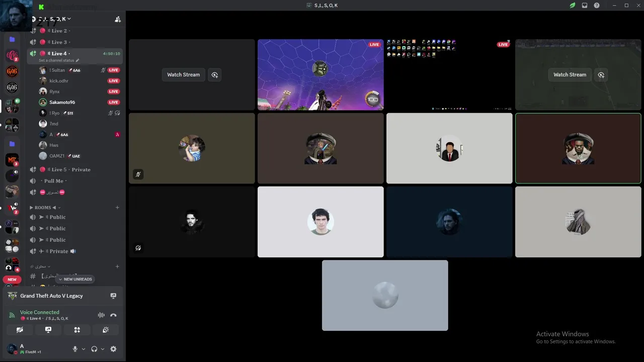Jump to NEW UNREADS
The image size is (644, 362).
pyautogui.click(x=75, y=279)
